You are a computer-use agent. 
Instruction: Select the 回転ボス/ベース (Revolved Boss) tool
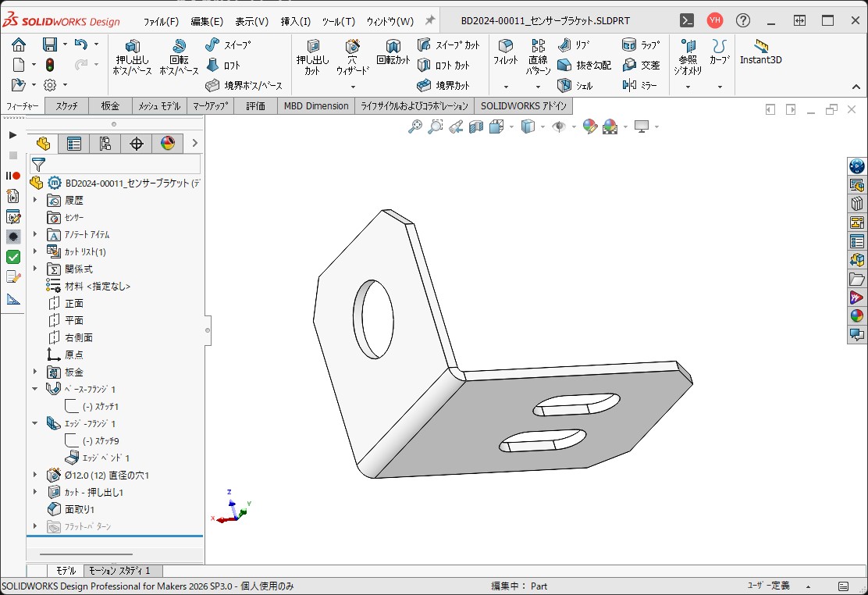click(179, 56)
